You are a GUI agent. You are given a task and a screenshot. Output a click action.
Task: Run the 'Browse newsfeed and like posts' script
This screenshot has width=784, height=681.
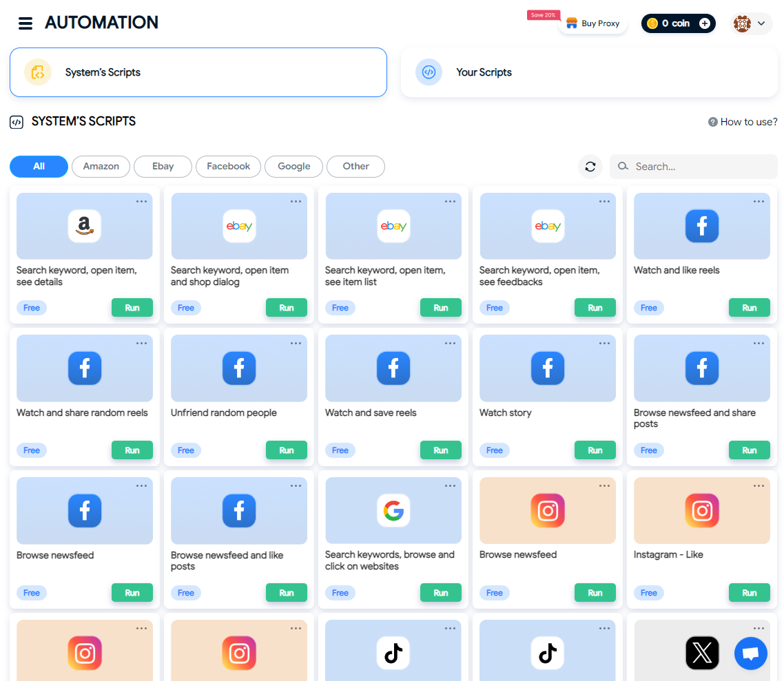tap(287, 593)
